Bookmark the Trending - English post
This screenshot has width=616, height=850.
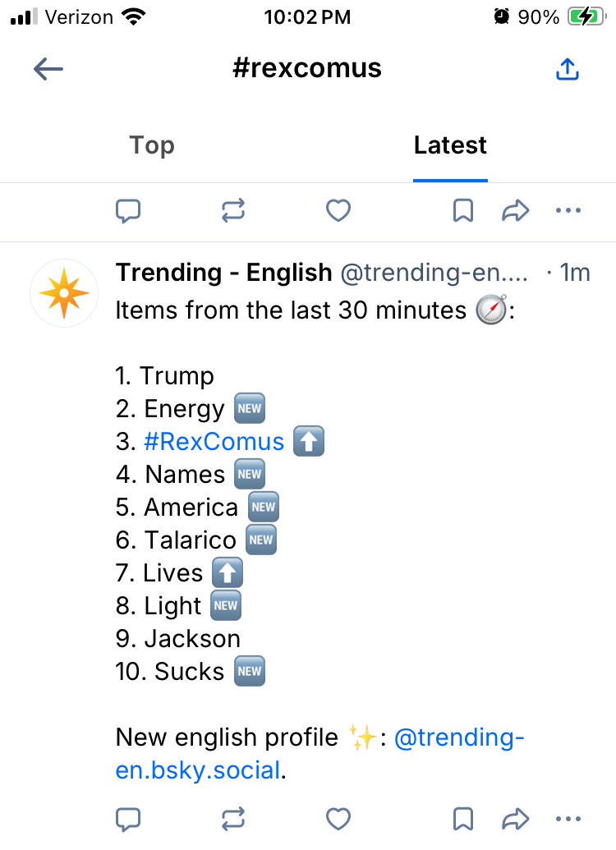pos(463,819)
